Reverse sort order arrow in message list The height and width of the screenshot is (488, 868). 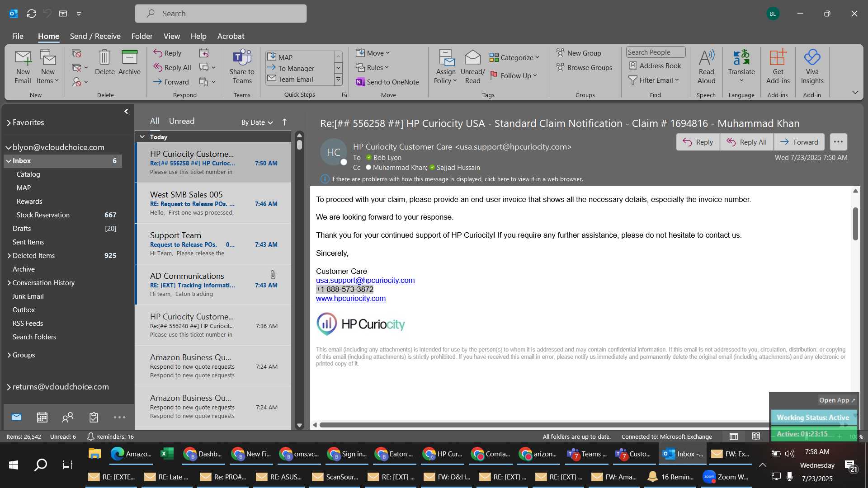click(284, 122)
